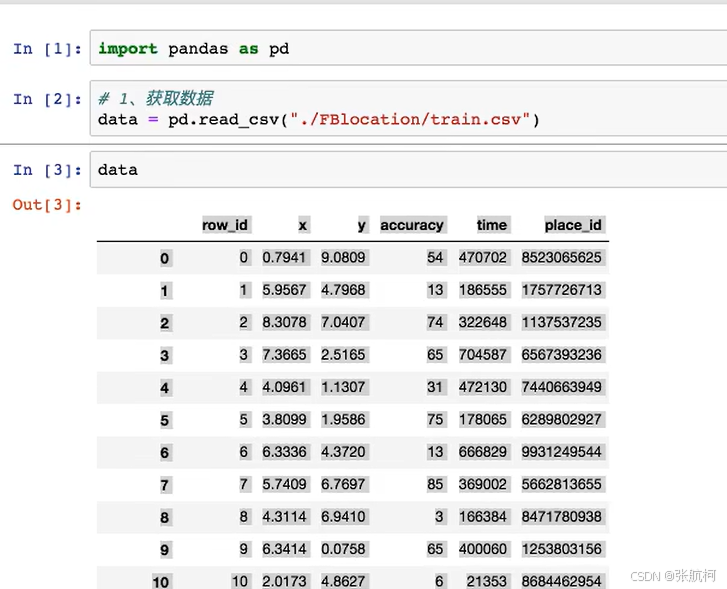Click the pd.read_csv code line
This screenshot has width=727, height=589.
pyautogui.click(x=319, y=120)
